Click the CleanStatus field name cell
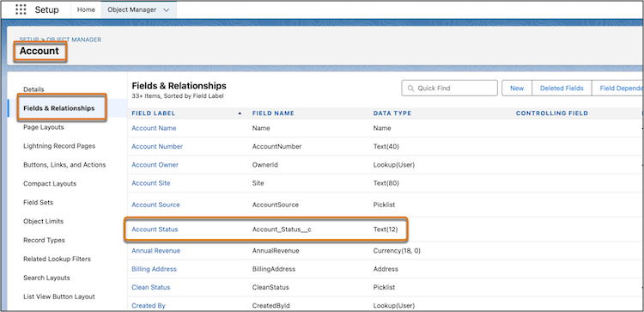This screenshot has height=312, width=644. pos(270,287)
